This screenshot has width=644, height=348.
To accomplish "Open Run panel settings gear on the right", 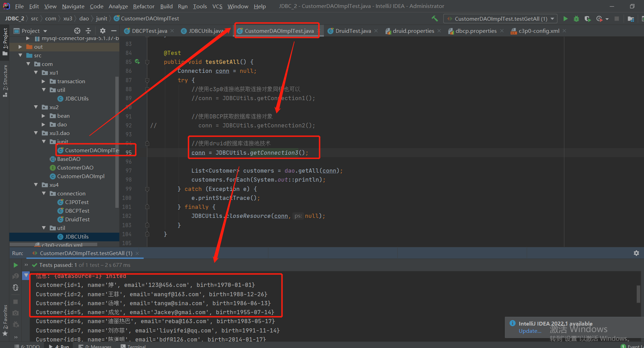I will coord(636,253).
